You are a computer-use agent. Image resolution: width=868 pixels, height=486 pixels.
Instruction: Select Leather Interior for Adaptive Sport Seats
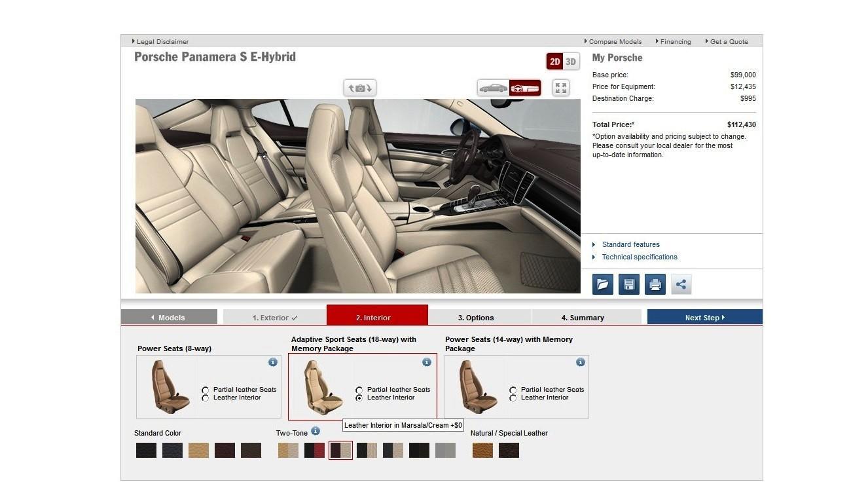tap(359, 398)
